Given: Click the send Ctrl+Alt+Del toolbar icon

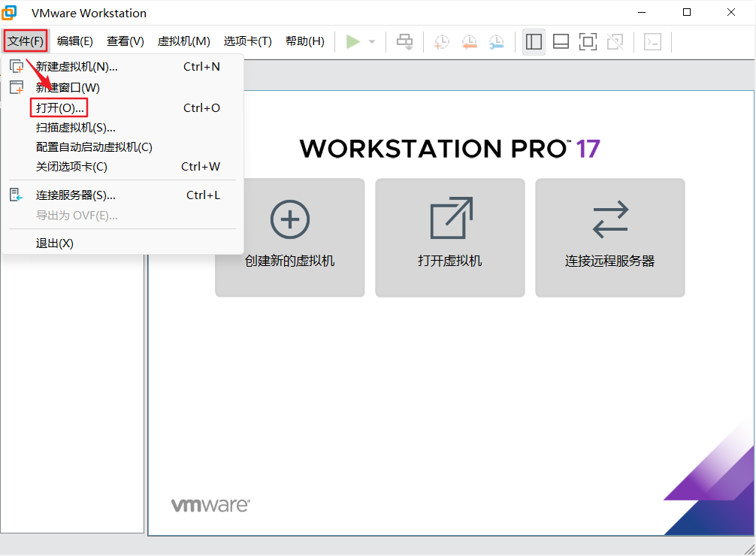Looking at the screenshot, I should coord(404,42).
